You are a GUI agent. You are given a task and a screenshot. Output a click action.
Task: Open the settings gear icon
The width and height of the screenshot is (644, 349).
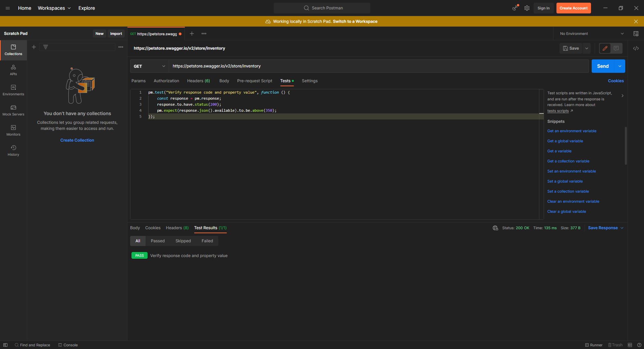pos(527,8)
